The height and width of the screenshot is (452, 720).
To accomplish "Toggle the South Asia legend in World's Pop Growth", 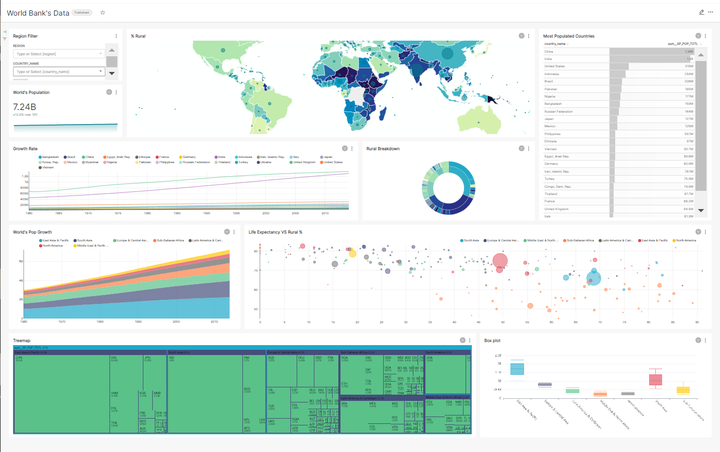I will click(x=83, y=240).
